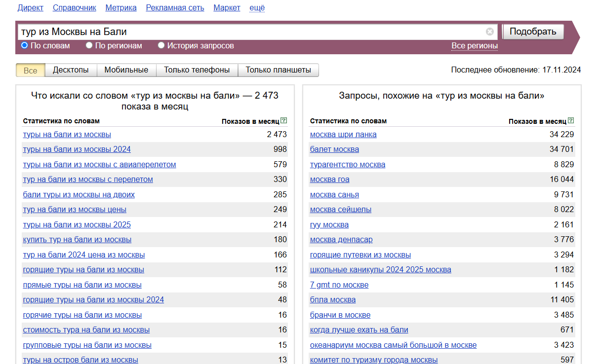Switch to the 'Только планшеты' tab
This screenshot has width=599, height=364.
point(279,70)
